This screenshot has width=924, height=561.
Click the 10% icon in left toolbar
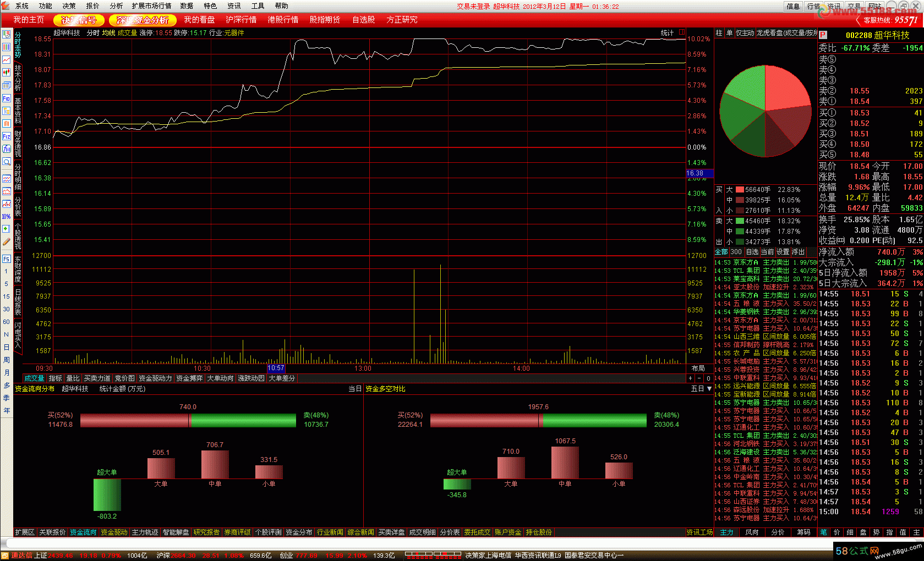tap(6, 216)
